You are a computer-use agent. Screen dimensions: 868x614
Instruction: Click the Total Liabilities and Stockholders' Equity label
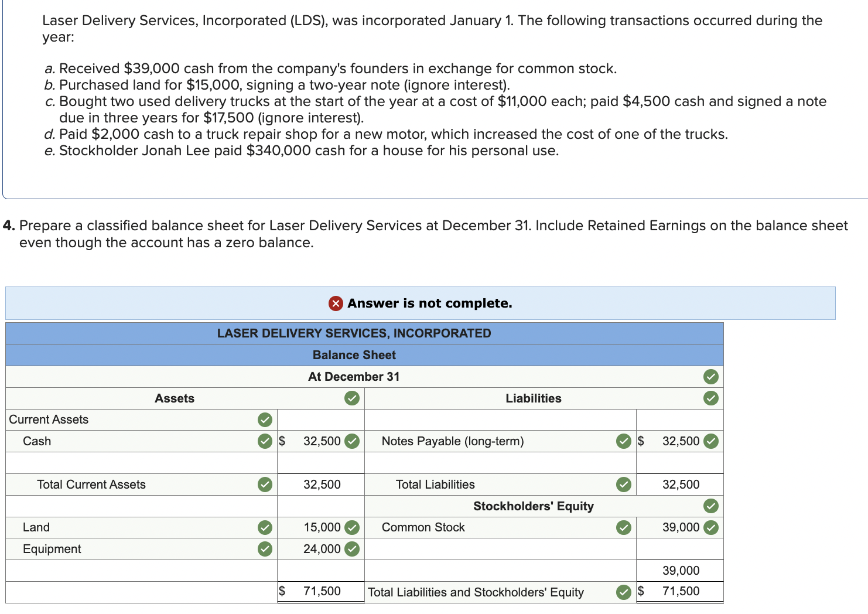[476, 592]
